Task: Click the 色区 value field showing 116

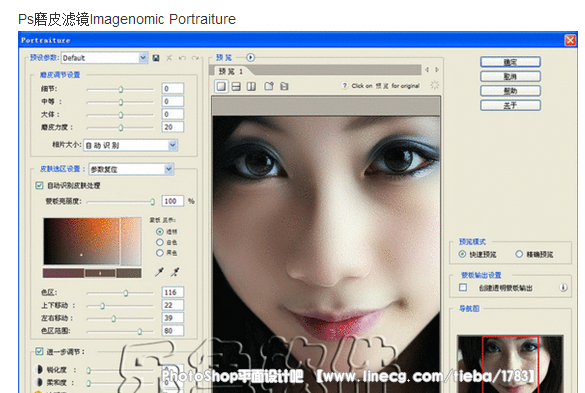Action: coord(173,292)
